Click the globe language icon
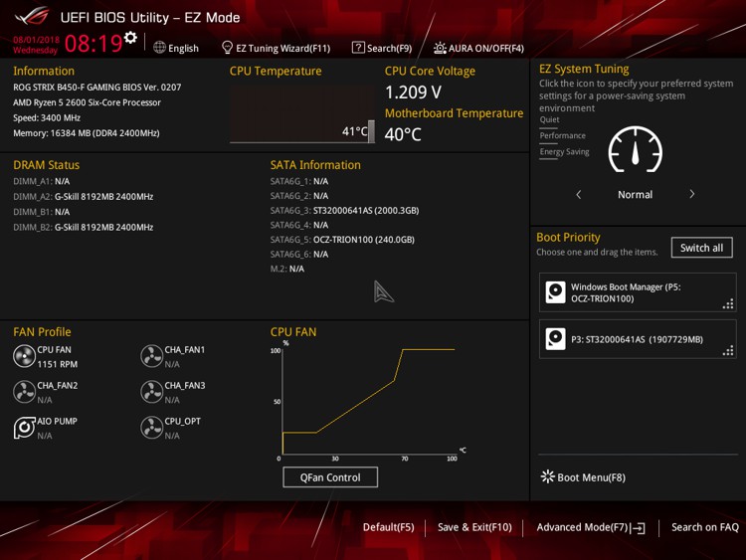 [159, 48]
